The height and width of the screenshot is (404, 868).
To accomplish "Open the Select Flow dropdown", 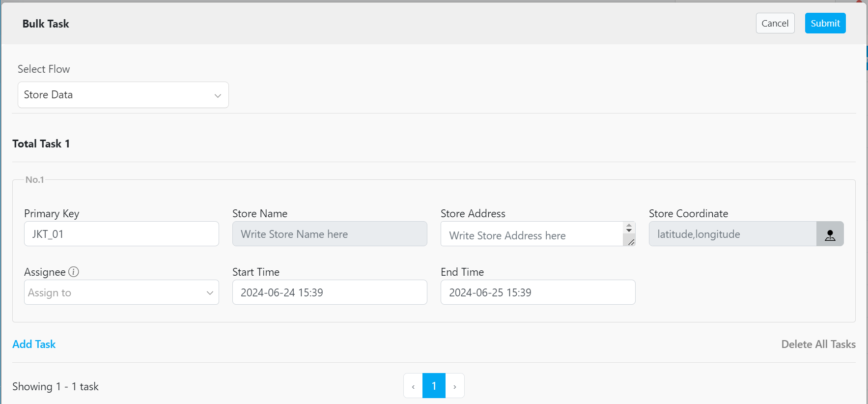I will point(123,95).
